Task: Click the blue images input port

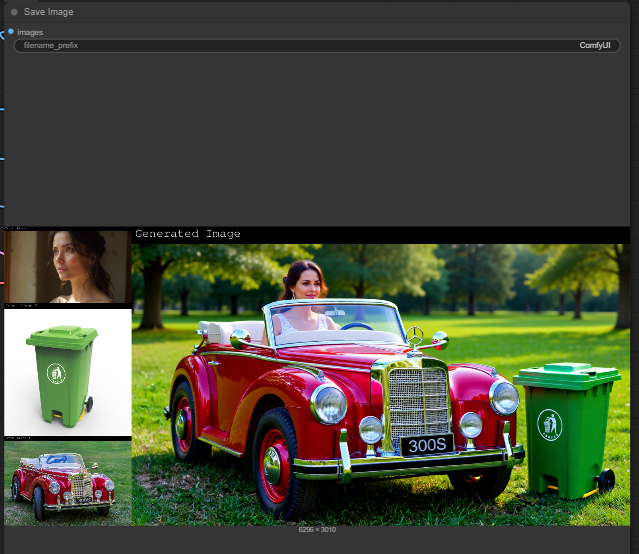Action: [x=10, y=32]
